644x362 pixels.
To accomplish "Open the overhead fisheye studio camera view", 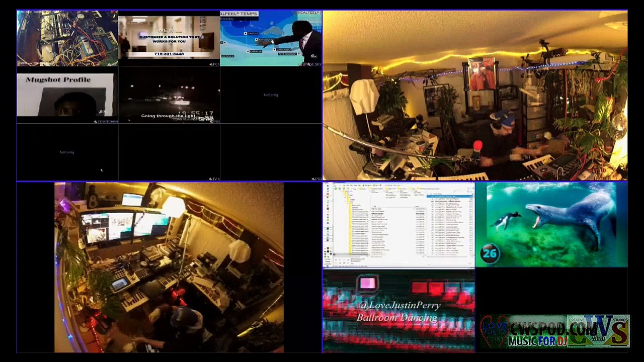I will pos(169,267).
